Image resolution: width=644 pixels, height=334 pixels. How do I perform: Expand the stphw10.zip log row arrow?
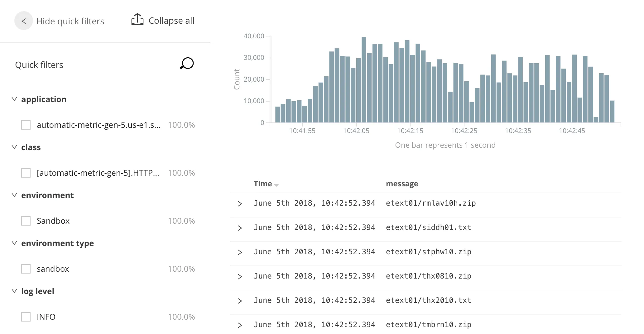240,252
